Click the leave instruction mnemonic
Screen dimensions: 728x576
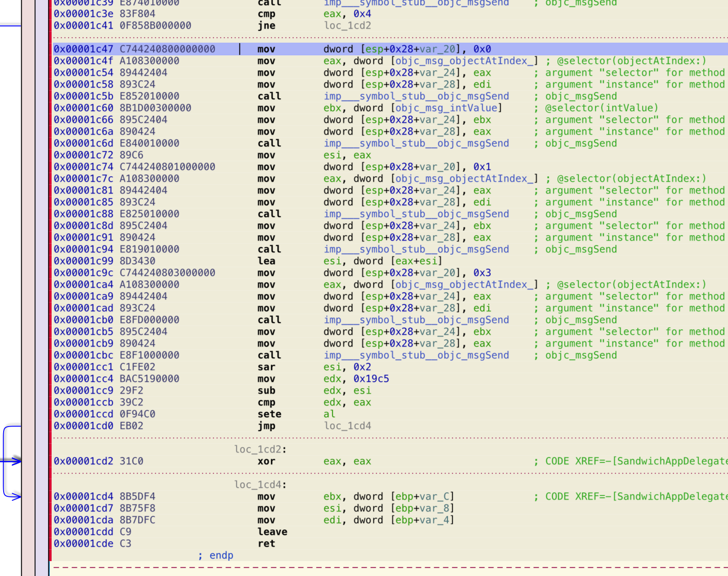(273, 532)
